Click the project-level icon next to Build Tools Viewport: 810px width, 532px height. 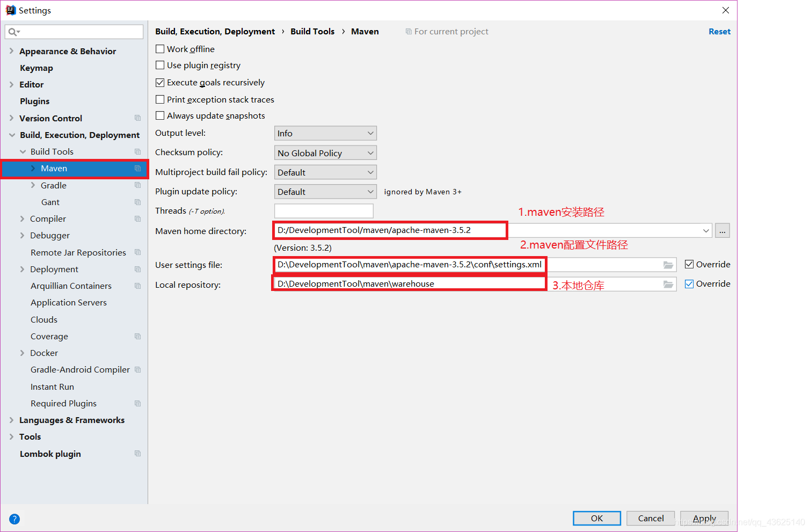tap(138, 151)
